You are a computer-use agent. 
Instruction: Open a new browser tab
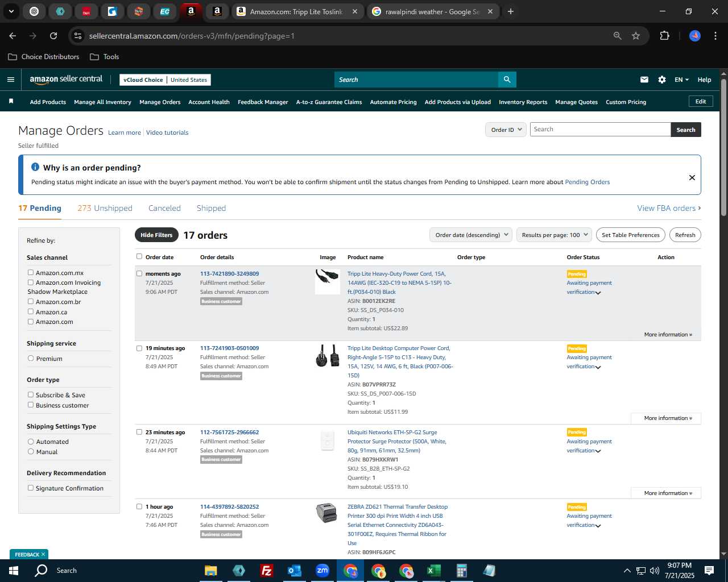tap(511, 11)
